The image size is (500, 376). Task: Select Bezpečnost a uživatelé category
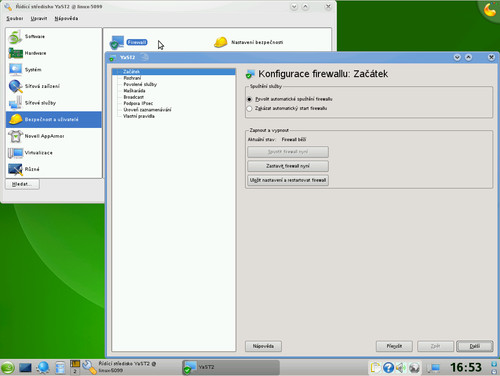[54, 119]
